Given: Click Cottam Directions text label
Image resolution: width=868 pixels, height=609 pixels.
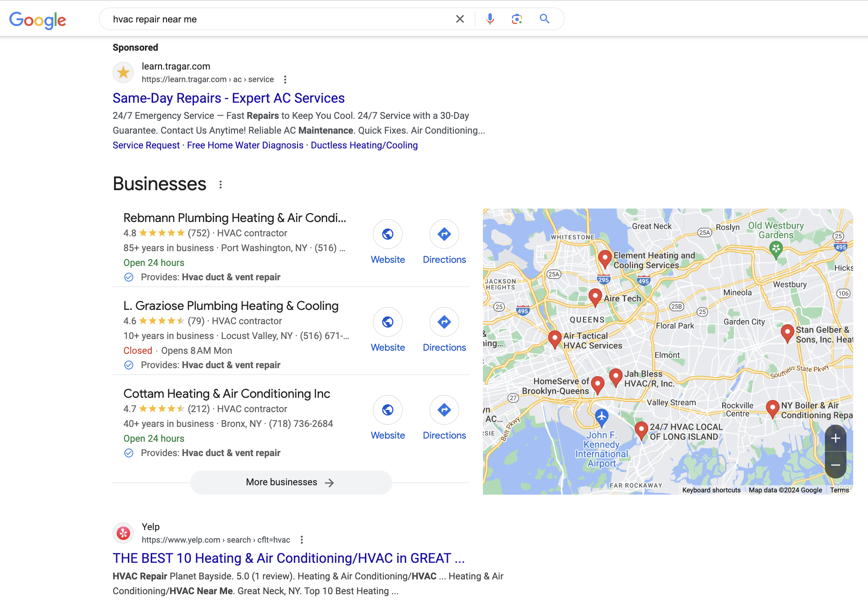Looking at the screenshot, I should click(444, 435).
